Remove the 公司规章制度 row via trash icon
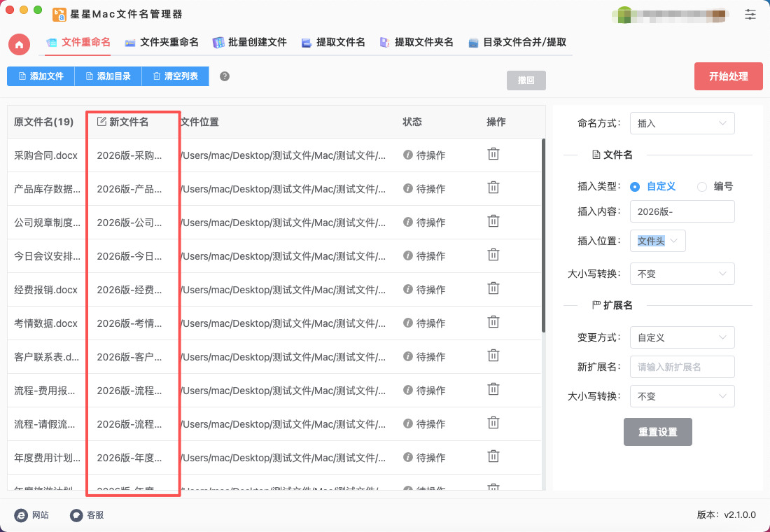 coord(493,221)
